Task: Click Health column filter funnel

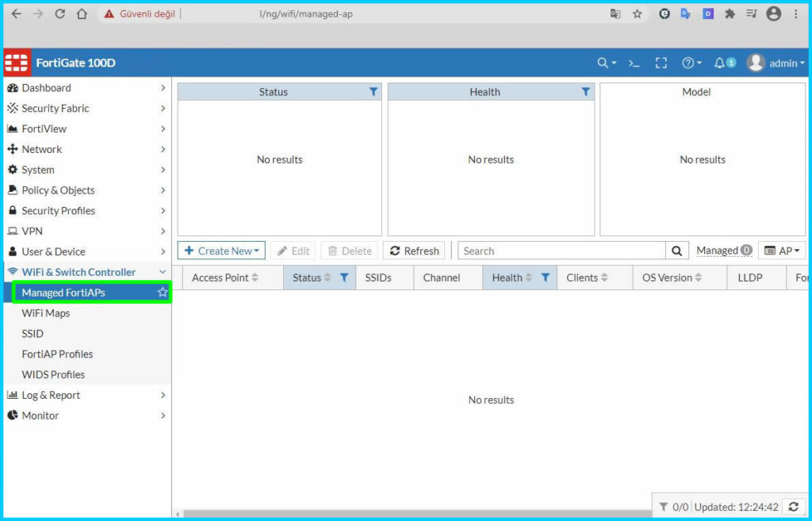Action: click(546, 278)
